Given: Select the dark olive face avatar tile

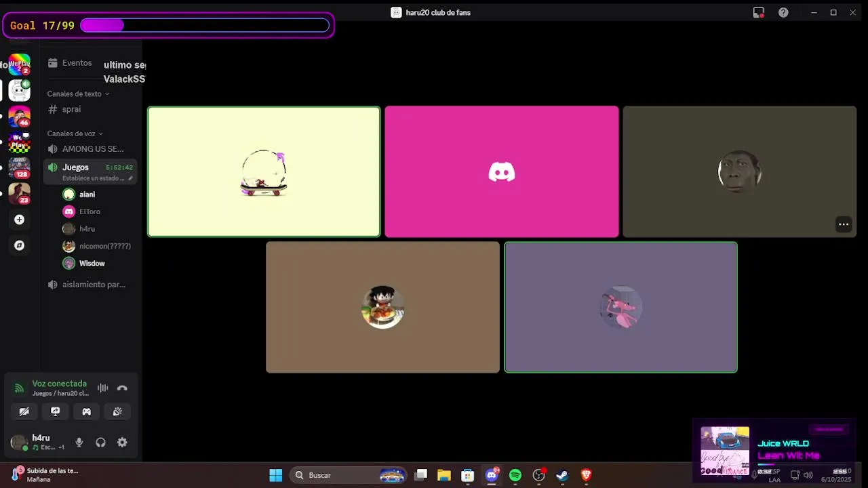Looking at the screenshot, I should (740, 171).
